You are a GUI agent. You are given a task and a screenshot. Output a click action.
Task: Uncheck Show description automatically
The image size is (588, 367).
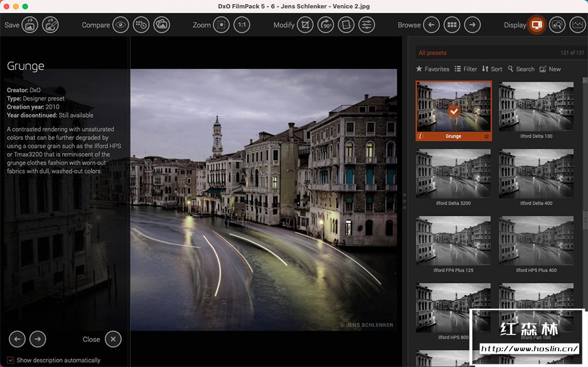click(11, 360)
